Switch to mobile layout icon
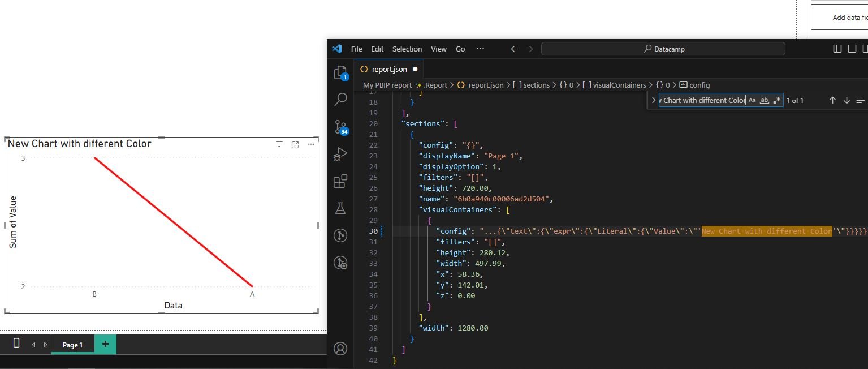The image size is (868, 369). [16, 343]
